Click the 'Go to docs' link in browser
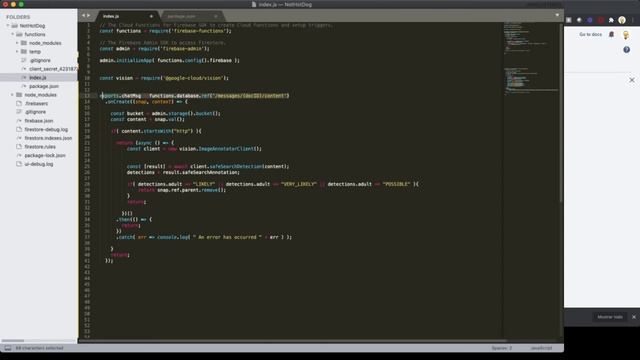640x360 pixels. point(590,34)
